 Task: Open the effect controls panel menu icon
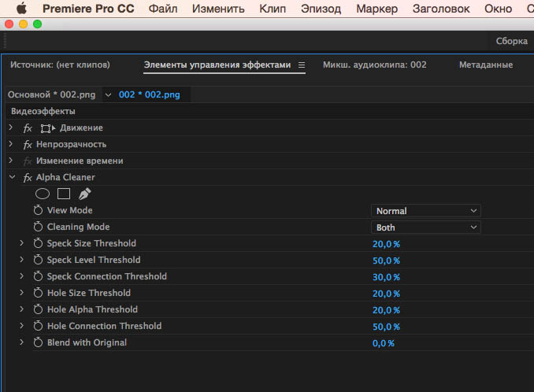(x=302, y=65)
